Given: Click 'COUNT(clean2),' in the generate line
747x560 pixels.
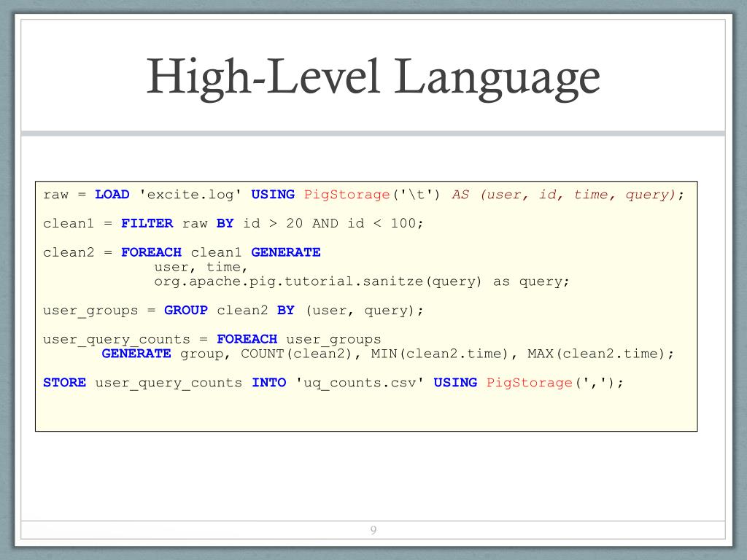Looking at the screenshot, I should [x=300, y=354].
